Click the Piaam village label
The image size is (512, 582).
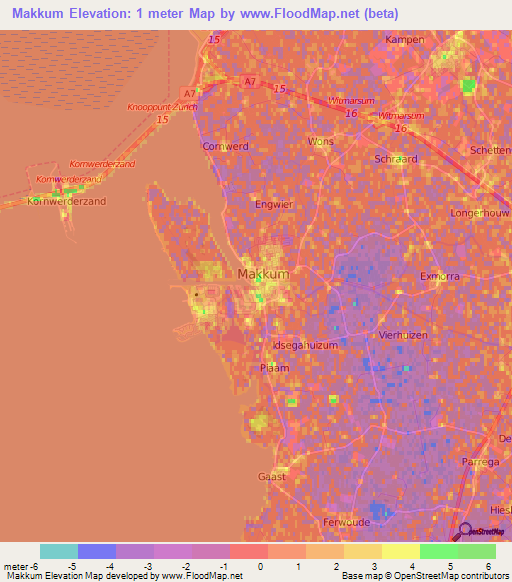(x=274, y=368)
